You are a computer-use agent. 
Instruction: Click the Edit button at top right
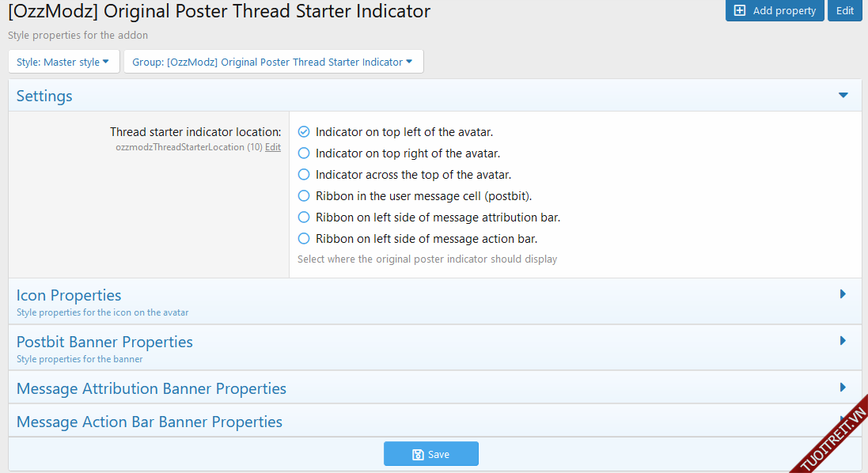pyautogui.click(x=844, y=11)
